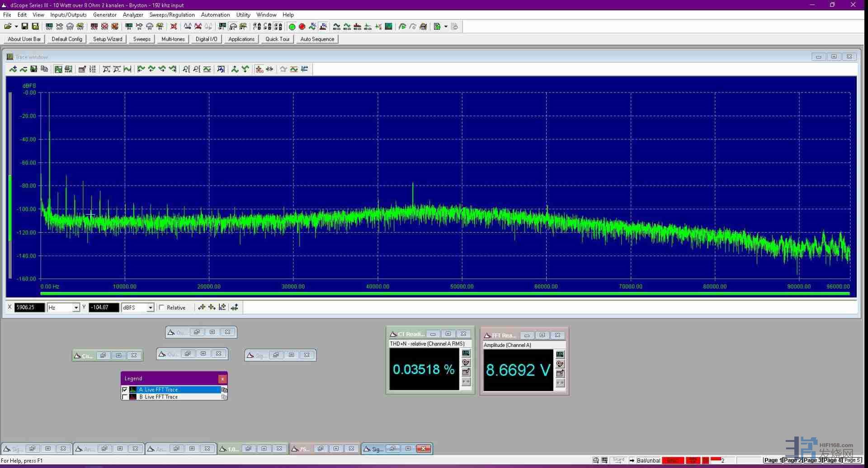Click the open folder icon in main toolbar

coord(8,27)
